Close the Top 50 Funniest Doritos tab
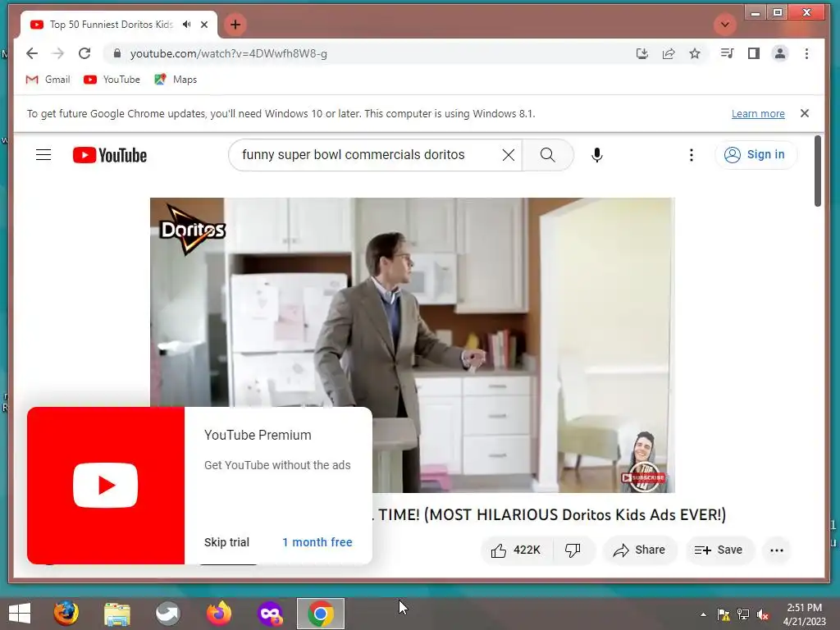This screenshot has width=840, height=630. coord(204,24)
